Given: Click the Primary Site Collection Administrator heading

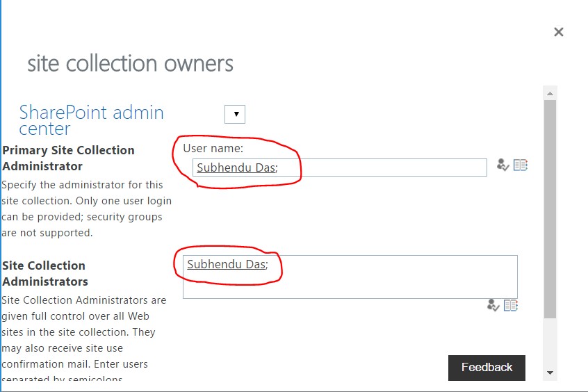Looking at the screenshot, I should coord(68,158).
